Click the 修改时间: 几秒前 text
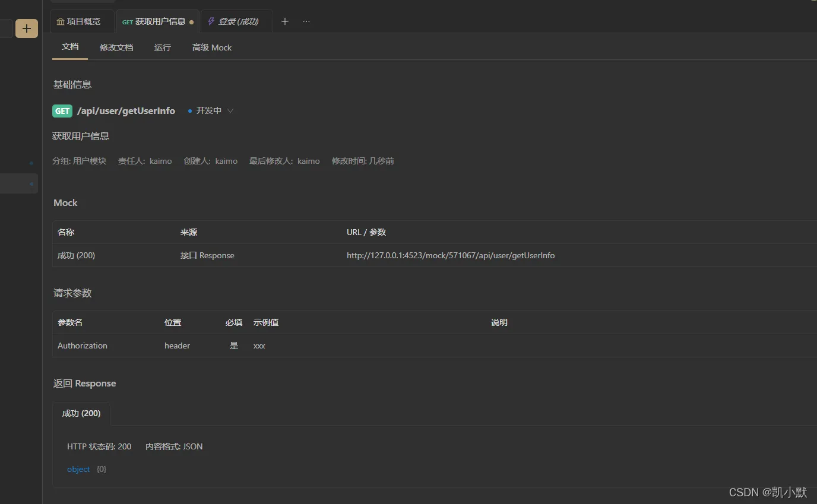Viewport: 817px width, 504px height. tap(363, 161)
